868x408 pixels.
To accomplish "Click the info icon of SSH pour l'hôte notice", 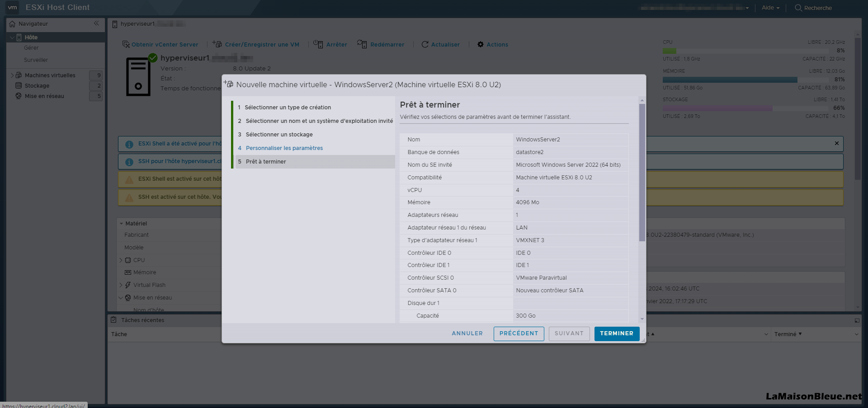I will tap(129, 162).
